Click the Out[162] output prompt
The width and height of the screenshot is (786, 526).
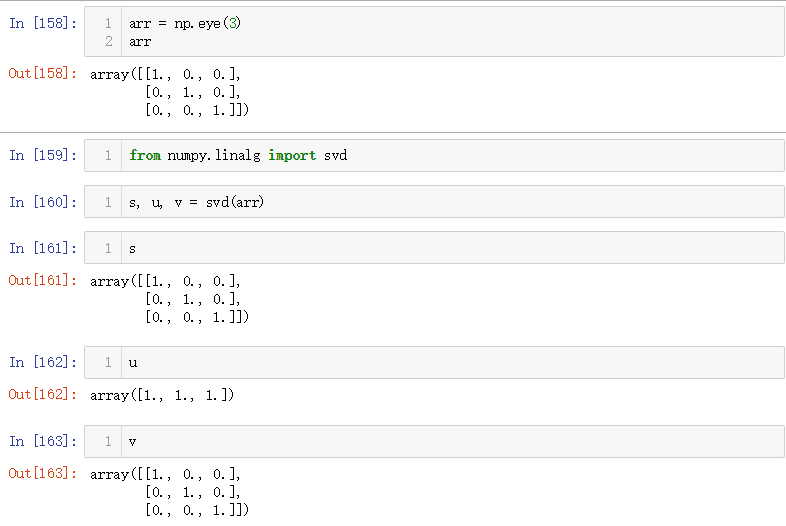coord(42,394)
